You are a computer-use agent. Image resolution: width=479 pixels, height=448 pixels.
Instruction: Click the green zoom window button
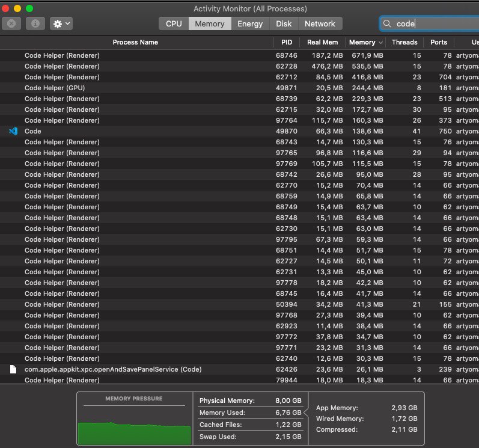click(29, 8)
